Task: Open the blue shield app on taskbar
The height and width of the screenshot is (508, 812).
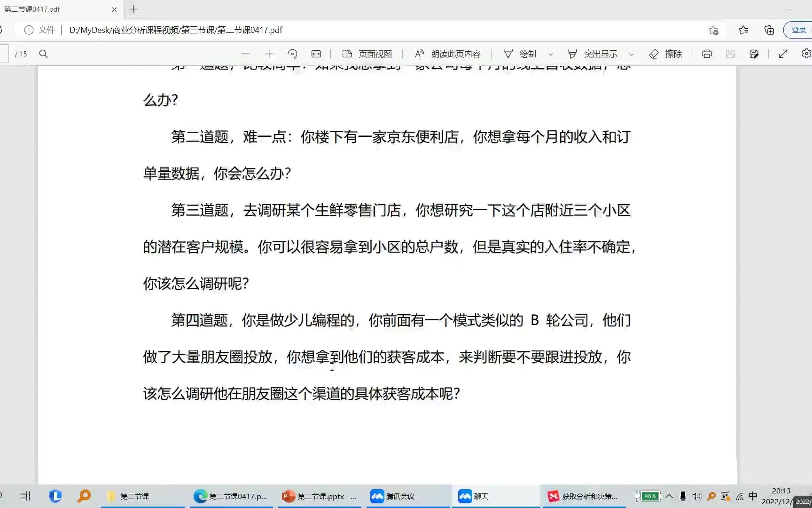Action: point(55,496)
